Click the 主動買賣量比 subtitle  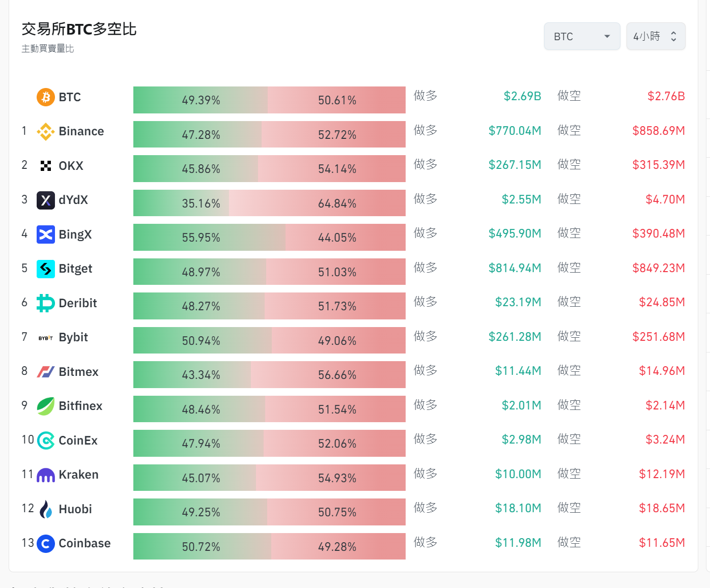click(x=48, y=48)
